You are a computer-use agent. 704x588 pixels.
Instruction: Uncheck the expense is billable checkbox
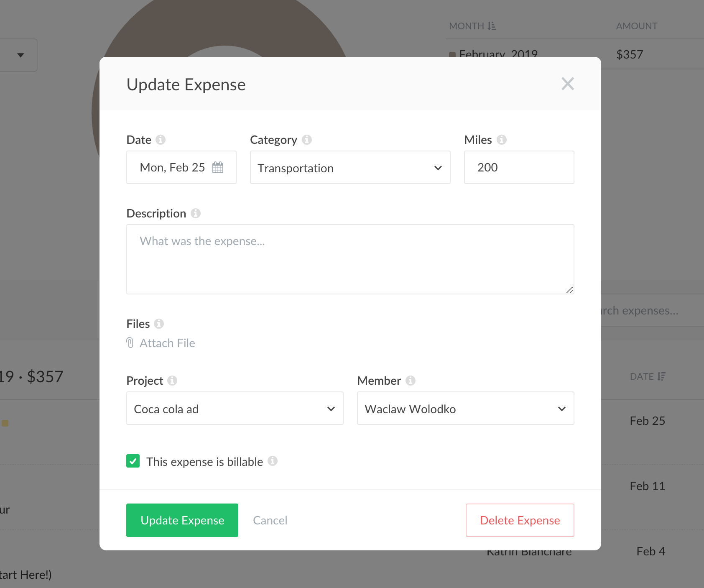coord(133,461)
